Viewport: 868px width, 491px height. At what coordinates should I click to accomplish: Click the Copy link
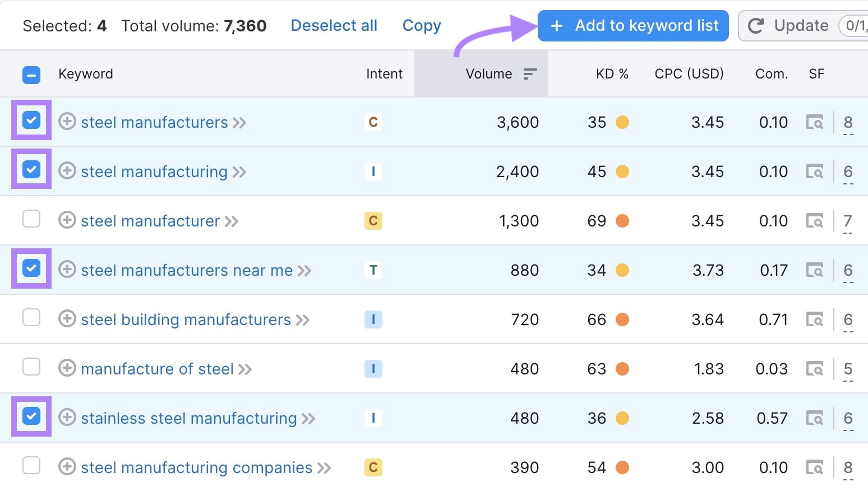point(422,26)
